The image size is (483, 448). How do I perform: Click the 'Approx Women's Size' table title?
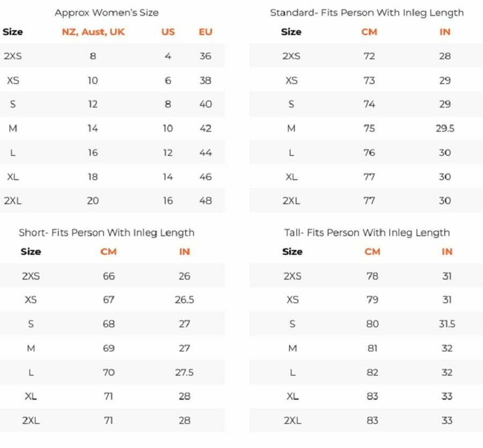tap(106, 12)
